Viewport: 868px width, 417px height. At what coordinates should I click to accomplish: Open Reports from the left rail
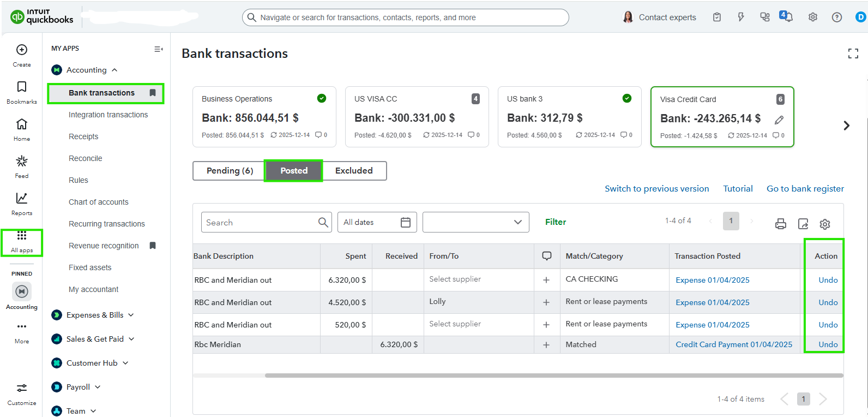(22, 199)
